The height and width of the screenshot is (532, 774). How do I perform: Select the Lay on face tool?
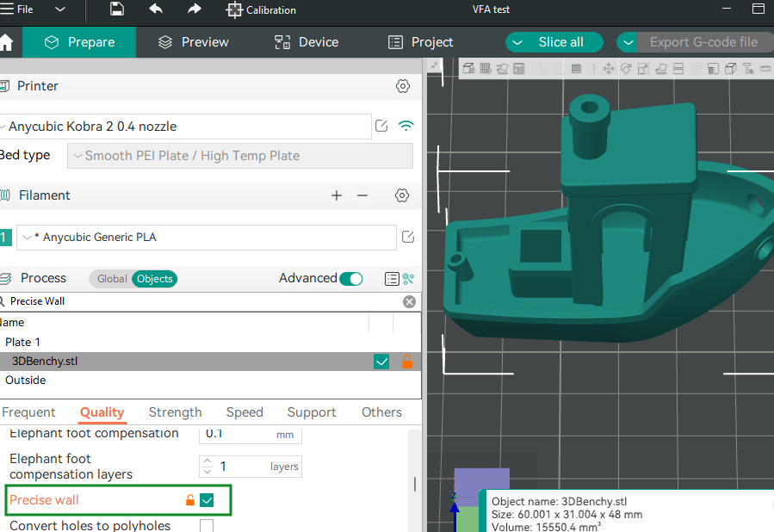tap(661, 68)
